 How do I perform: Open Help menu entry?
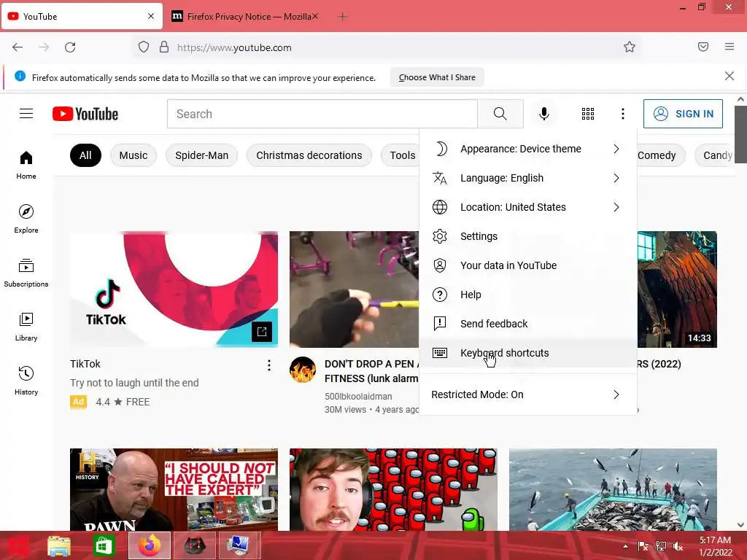(x=528, y=295)
